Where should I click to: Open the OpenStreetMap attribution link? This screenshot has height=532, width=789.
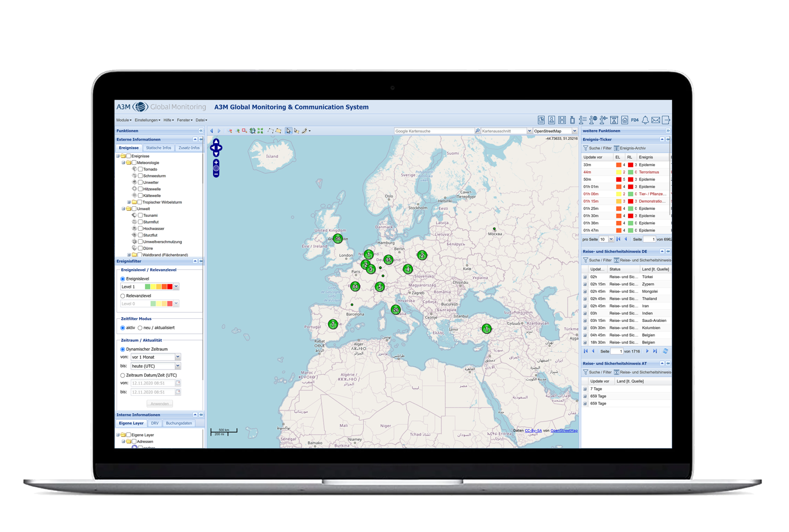tap(564, 431)
